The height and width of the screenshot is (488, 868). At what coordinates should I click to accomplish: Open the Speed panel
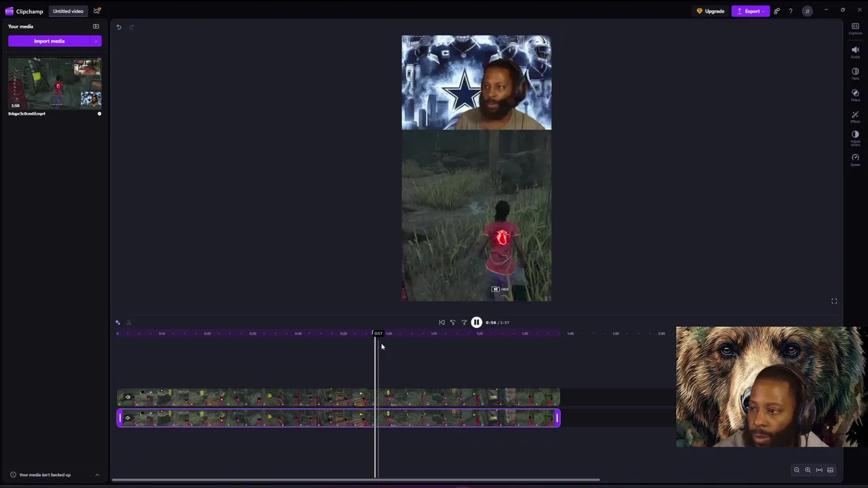pos(855,160)
